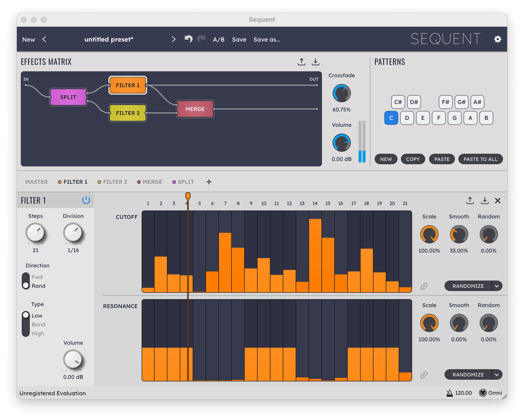Undo the last change
The image size is (524, 420).
pos(188,39)
